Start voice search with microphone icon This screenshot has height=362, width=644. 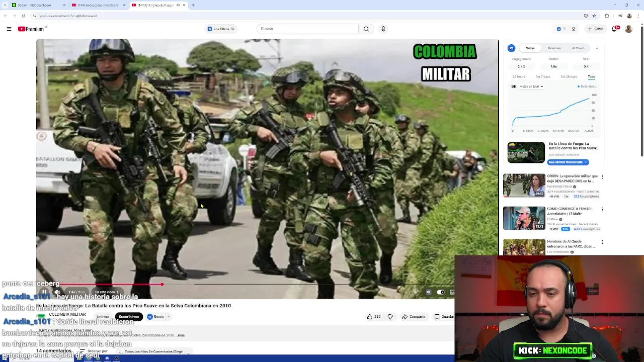383,29
